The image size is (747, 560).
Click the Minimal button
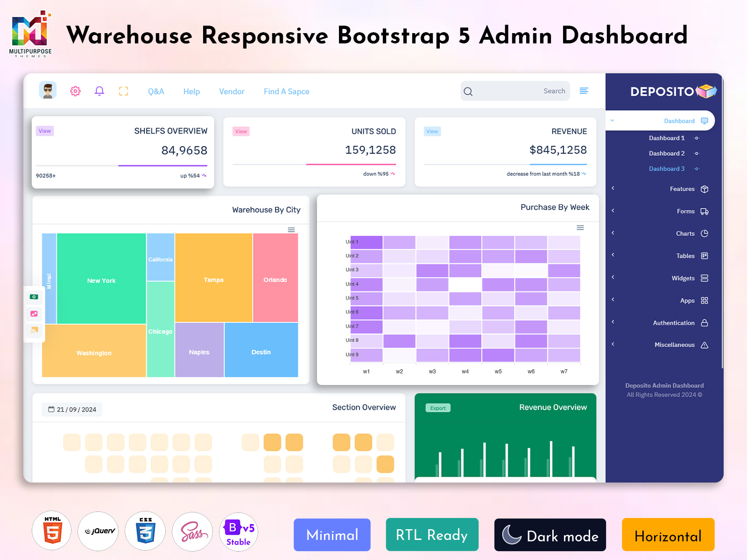[x=332, y=535]
